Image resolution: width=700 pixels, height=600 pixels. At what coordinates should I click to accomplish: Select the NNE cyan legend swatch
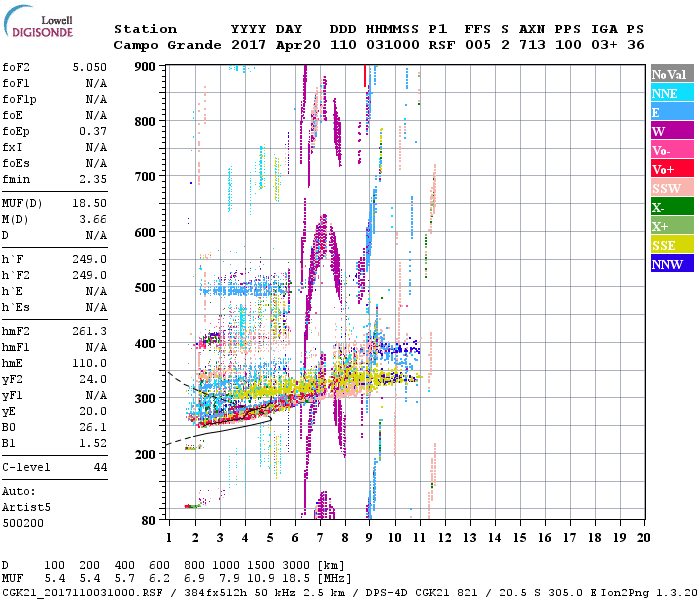(x=672, y=93)
